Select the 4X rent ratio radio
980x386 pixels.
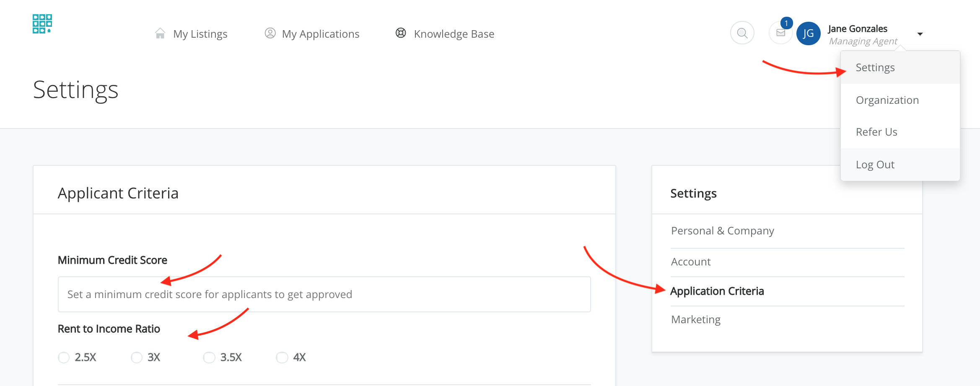(x=282, y=358)
